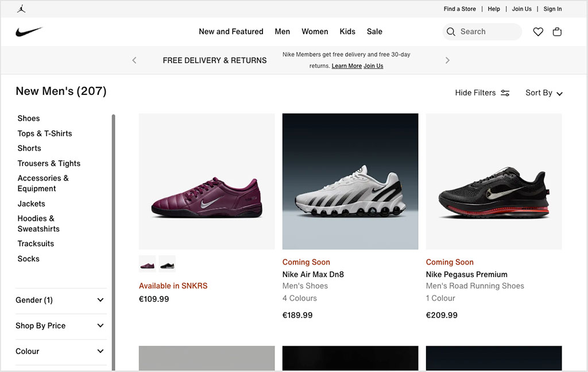Click the Sign In link

point(552,9)
